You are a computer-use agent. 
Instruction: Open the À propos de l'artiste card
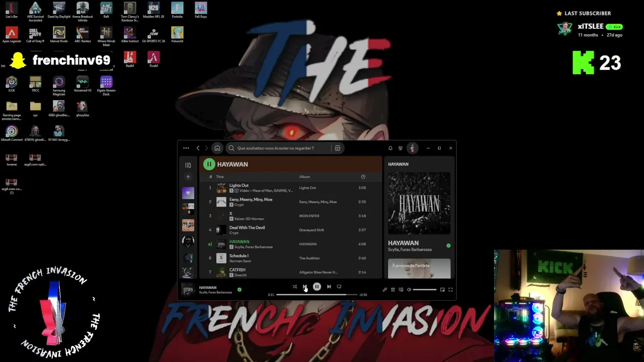[x=419, y=268]
